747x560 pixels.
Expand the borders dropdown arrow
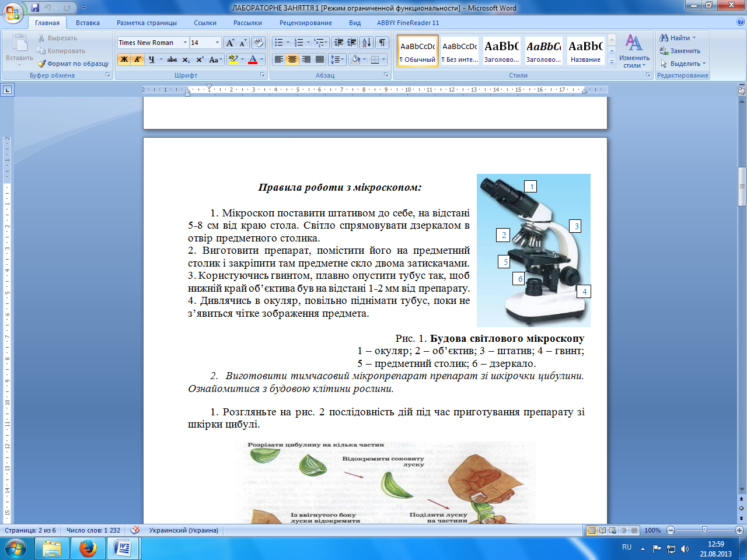coord(384,60)
